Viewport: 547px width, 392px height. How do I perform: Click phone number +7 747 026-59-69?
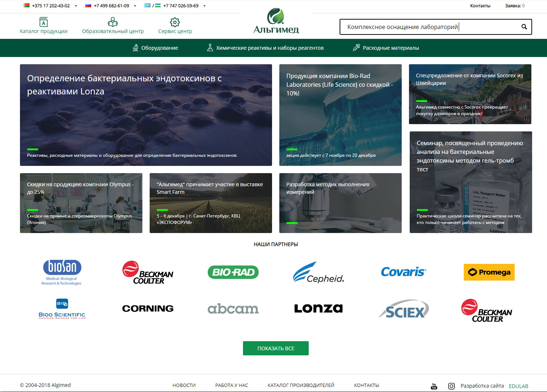[181, 6]
